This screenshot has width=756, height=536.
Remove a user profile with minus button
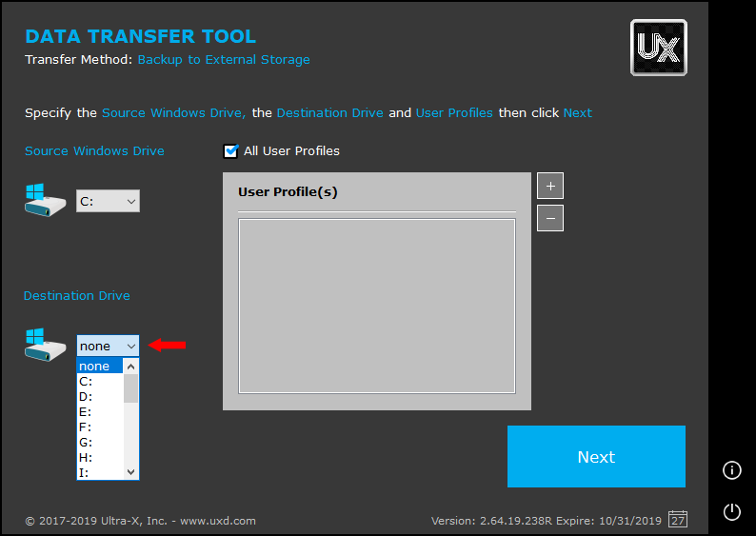coord(550,218)
